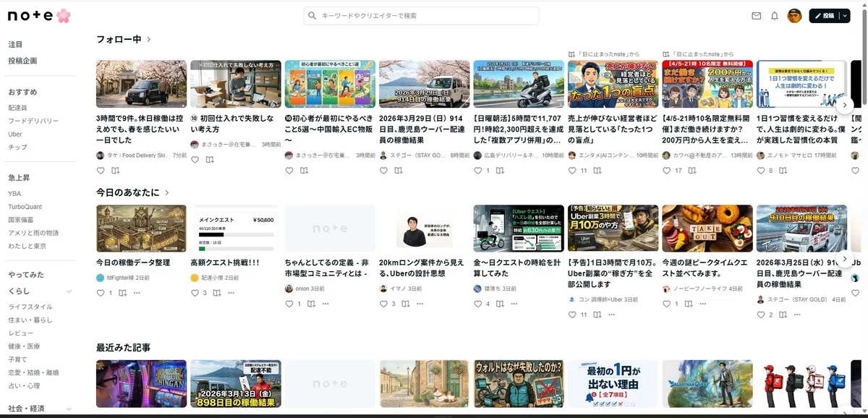Expand the 社会・経済 sidebar category
The image size is (868, 418).
[x=69, y=409]
